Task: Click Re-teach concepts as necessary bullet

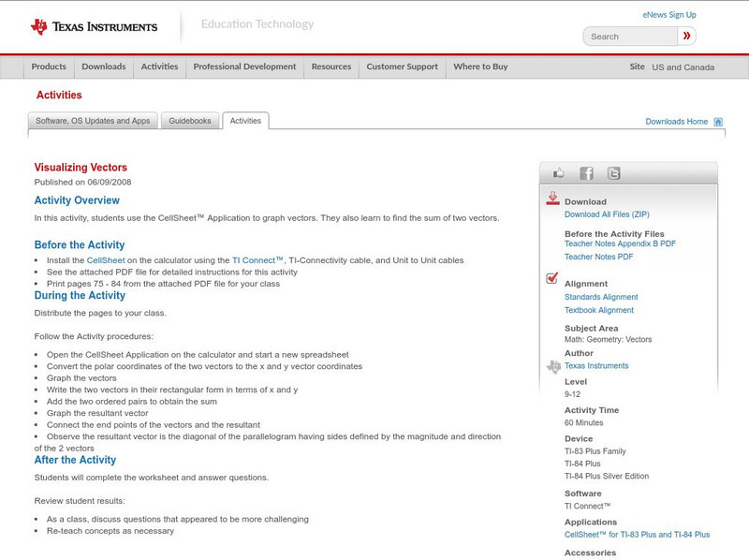Action: coord(110,531)
